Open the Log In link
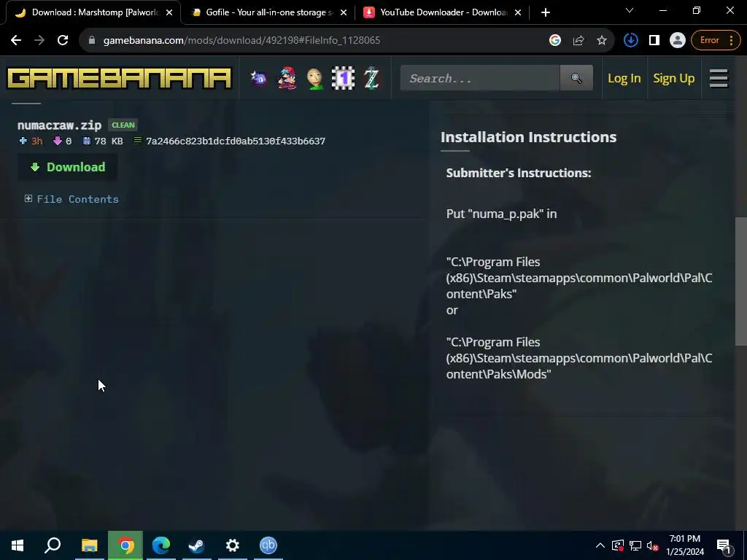 click(x=624, y=78)
